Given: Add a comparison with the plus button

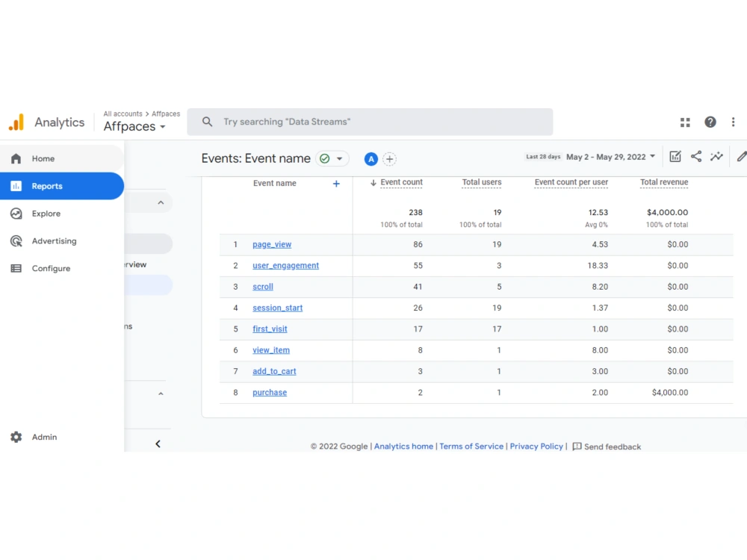Looking at the screenshot, I should tap(389, 159).
